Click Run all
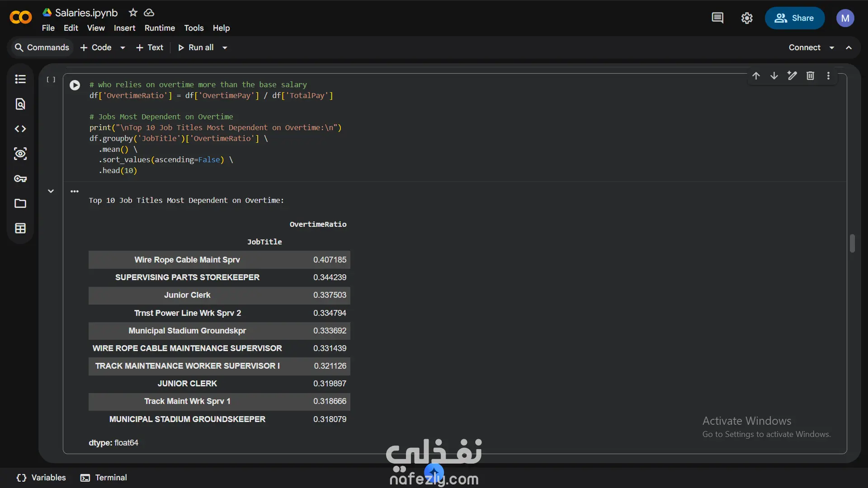Image resolution: width=868 pixels, height=488 pixels. (x=195, y=47)
